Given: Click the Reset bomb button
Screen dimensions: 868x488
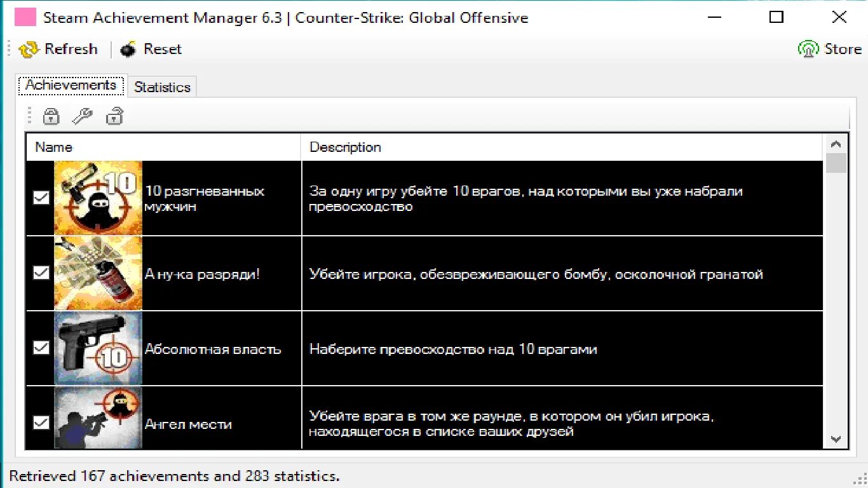Looking at the screenshot, I should point(151,49).
